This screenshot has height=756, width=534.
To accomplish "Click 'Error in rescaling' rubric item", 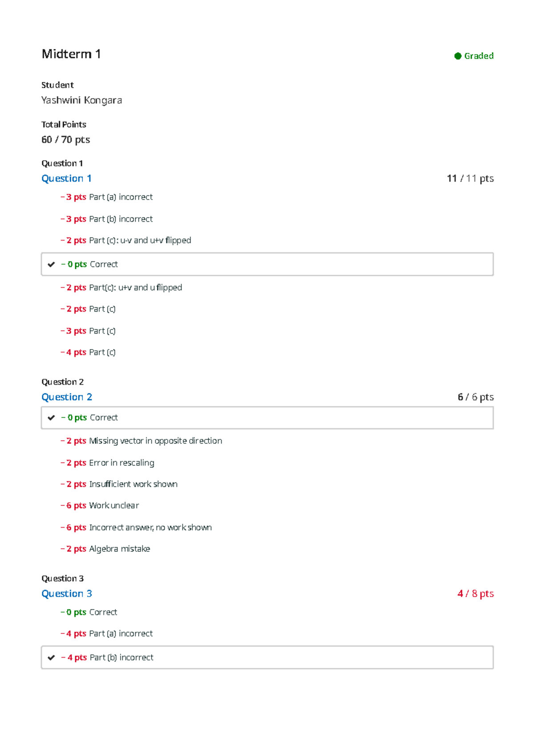I will [x=108, y=463].
